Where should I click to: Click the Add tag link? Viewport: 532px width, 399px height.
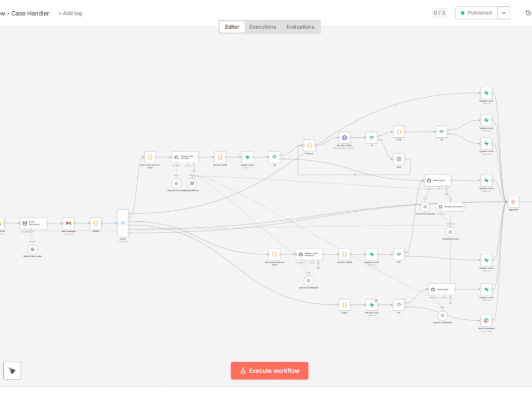pos(70,13)
